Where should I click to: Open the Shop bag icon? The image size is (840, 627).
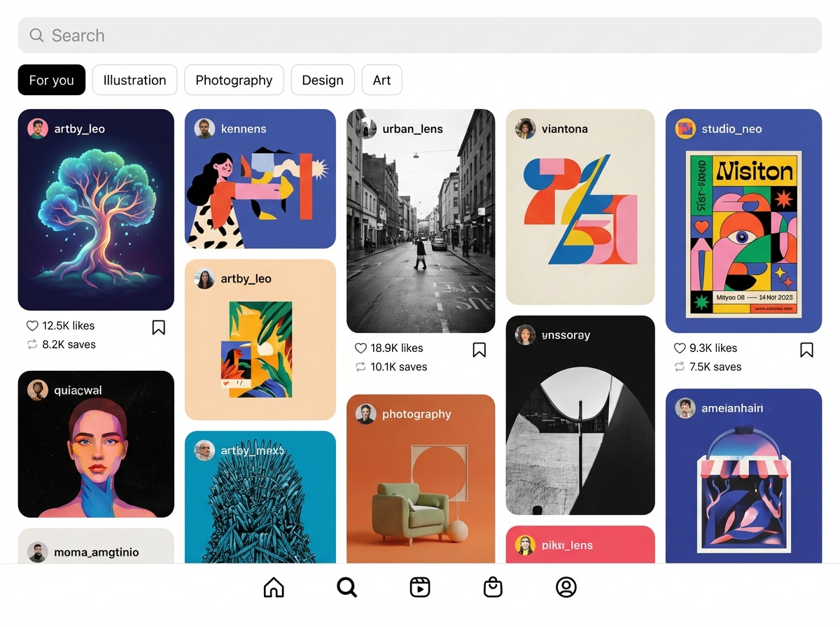pos(493,587)
